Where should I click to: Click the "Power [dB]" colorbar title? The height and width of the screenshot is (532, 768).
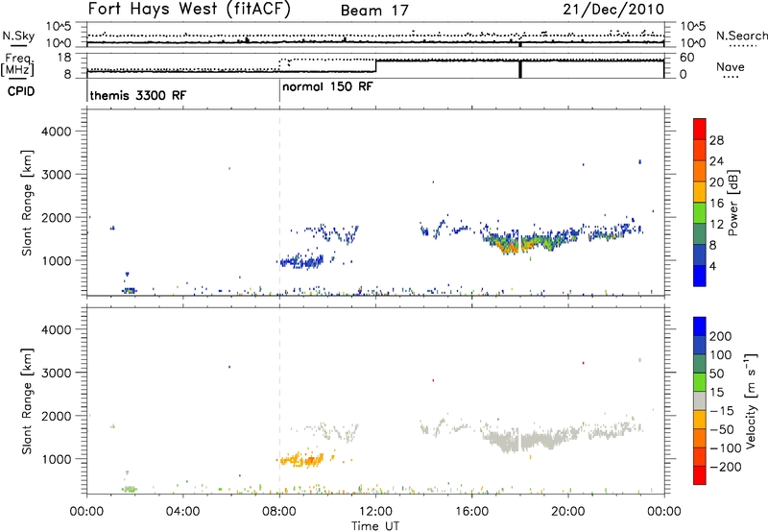tap(732, 204)
